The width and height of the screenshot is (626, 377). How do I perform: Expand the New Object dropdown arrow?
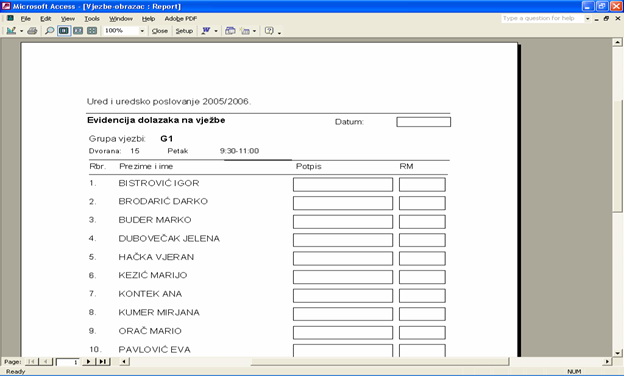(x=254, y=31)
